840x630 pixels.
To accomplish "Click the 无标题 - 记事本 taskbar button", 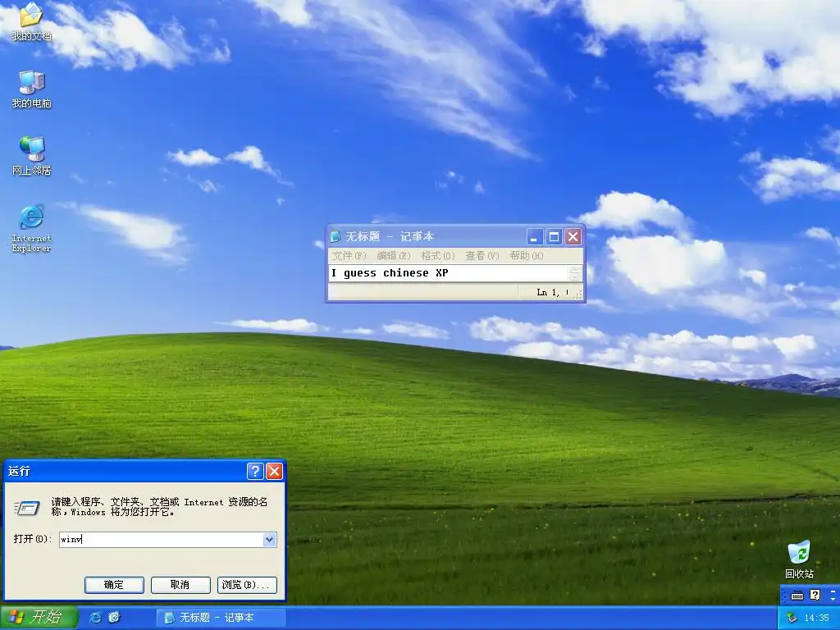I will [x=221, y=618].
